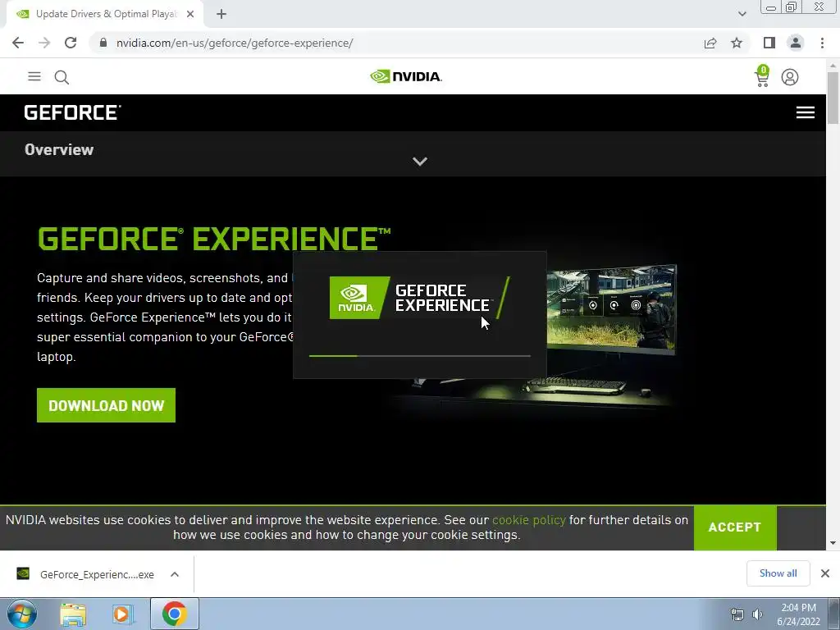Close the Update Drivers tab
840x630 pixels.
coord(190,14)
